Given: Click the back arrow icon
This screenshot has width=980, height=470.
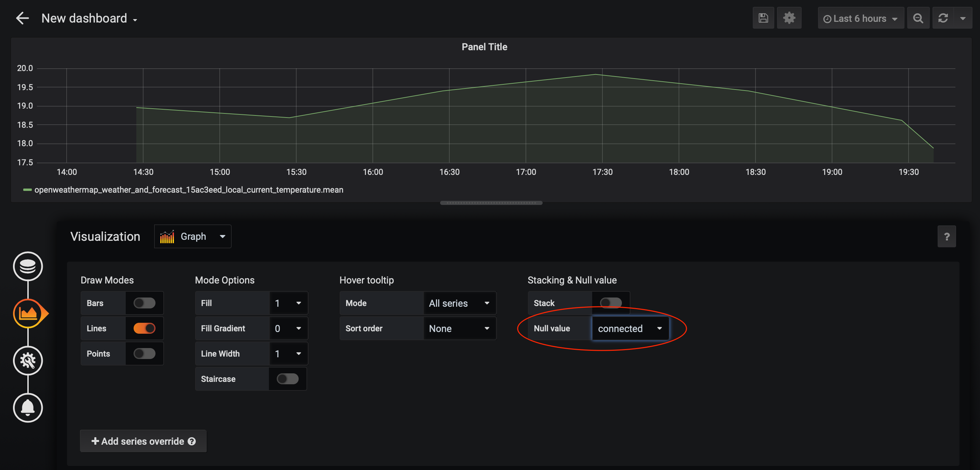Looking at the screenshot, I should pos(23,18).
